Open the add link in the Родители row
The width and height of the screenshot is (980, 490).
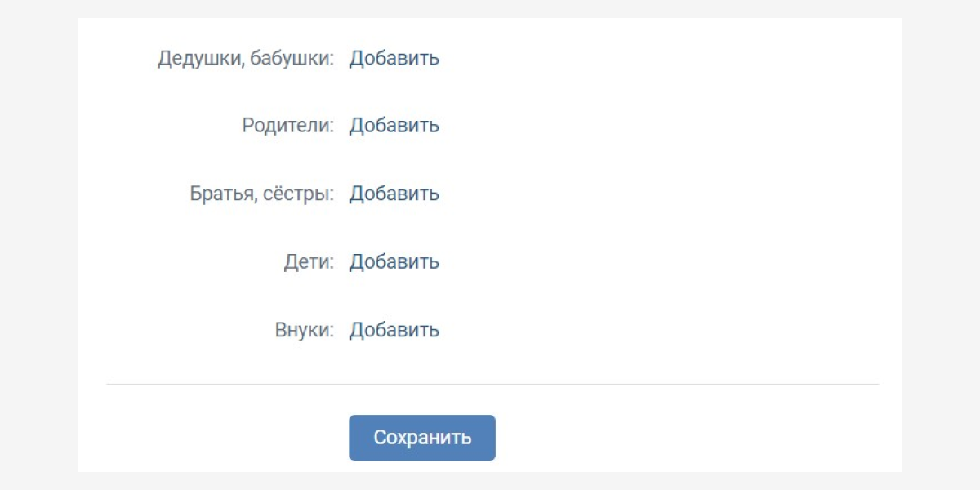point(394,126)
